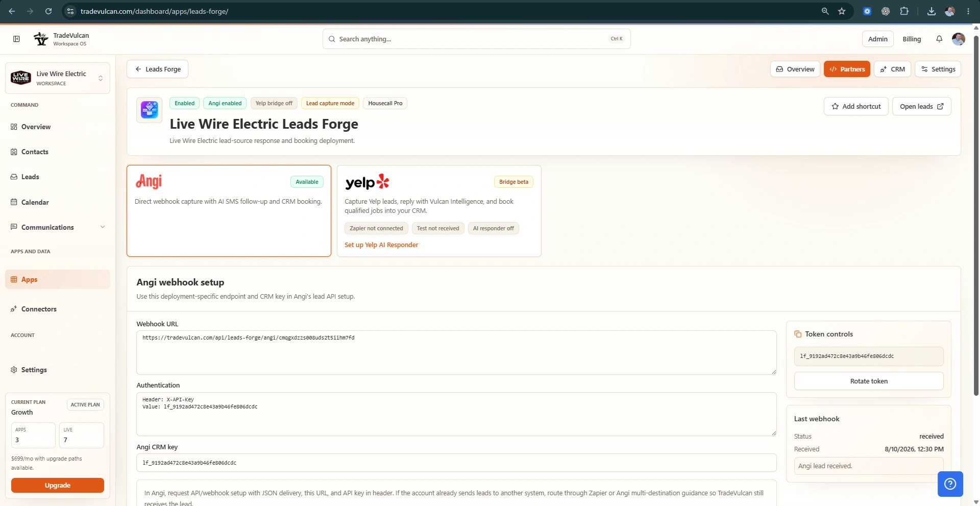Screen dimensions: 980x506
Task: Click the Live Wire Electric workspace logo
Action: (x=21, y=78)
